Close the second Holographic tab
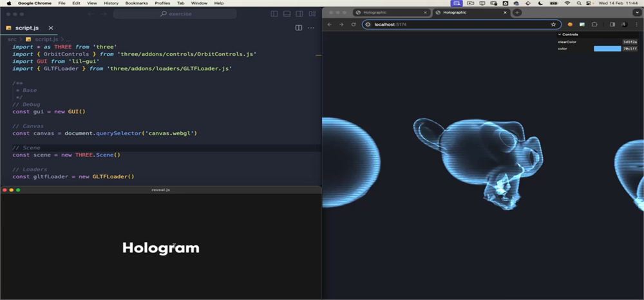 tap(505, 13)
